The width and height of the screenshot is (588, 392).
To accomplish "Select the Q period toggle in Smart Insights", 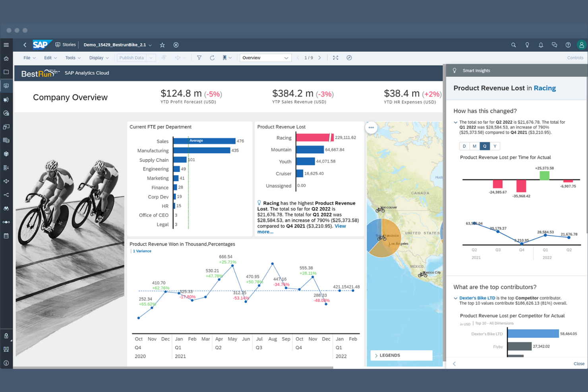I will pos(484,146).
